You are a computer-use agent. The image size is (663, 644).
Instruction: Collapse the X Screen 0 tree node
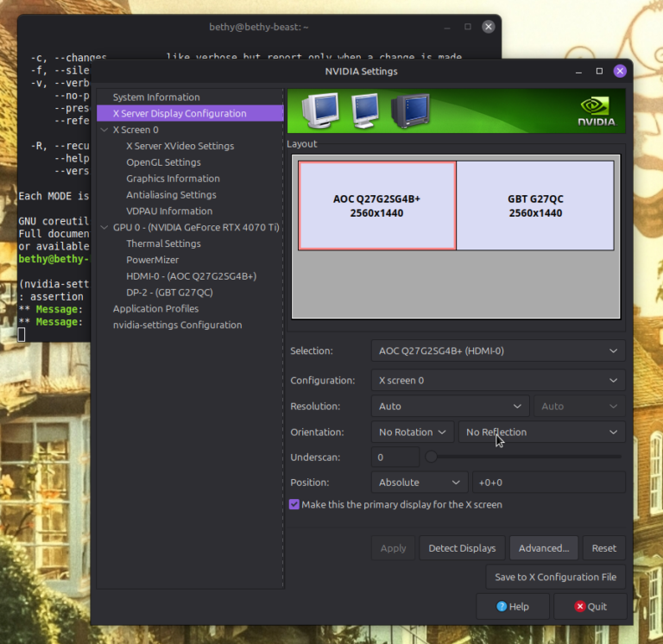tap(104, 129)
